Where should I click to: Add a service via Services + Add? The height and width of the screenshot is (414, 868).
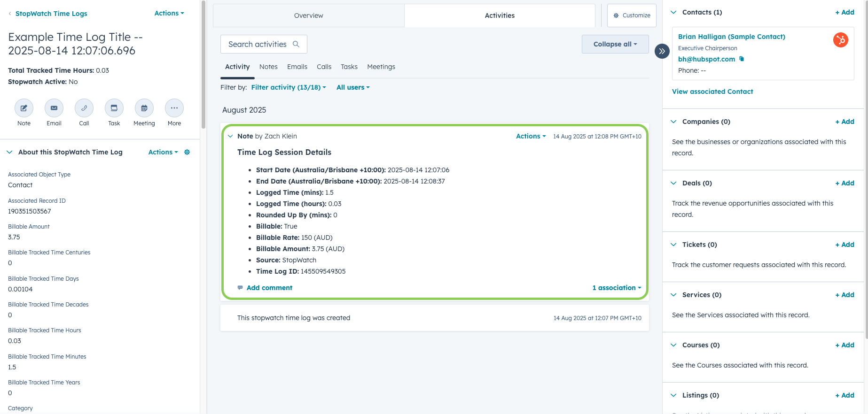coord(845,295)
